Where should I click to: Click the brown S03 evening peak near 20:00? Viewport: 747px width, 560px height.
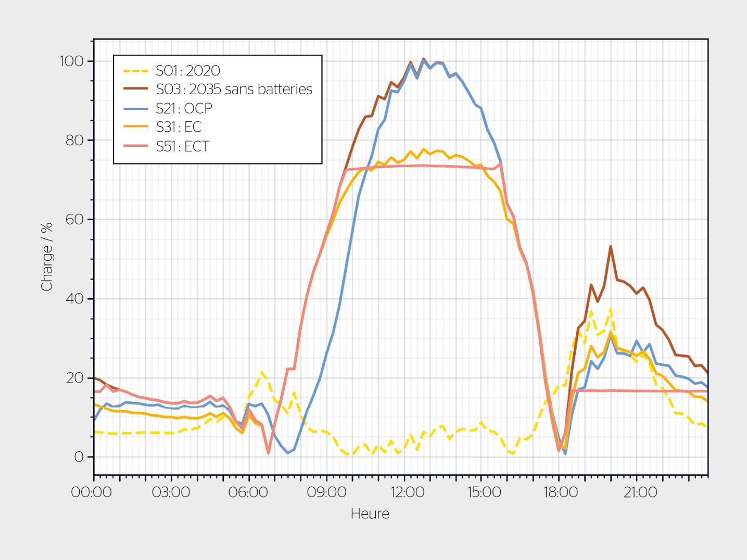click(610, 247)
